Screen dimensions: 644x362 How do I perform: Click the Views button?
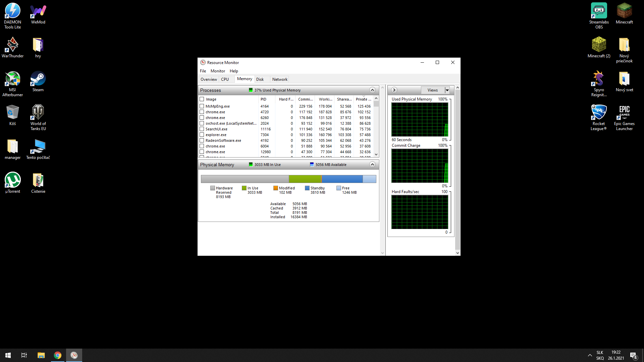pyautogui.click(x=432, y=90)
